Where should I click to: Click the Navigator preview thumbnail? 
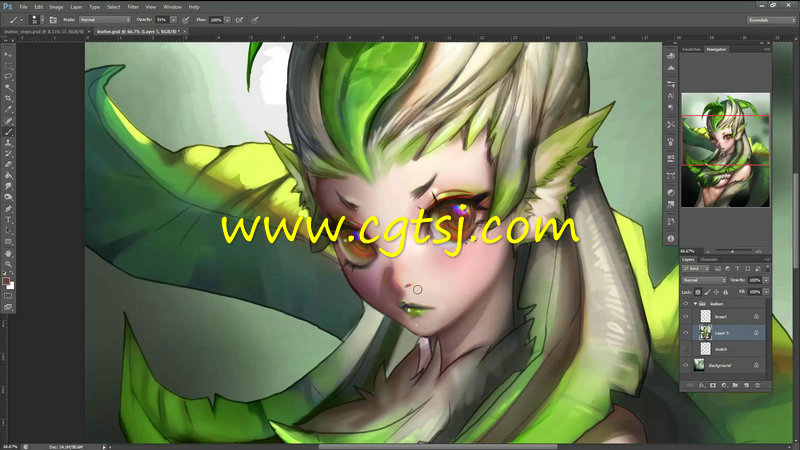pyautogui.click(x=726, y=150)
